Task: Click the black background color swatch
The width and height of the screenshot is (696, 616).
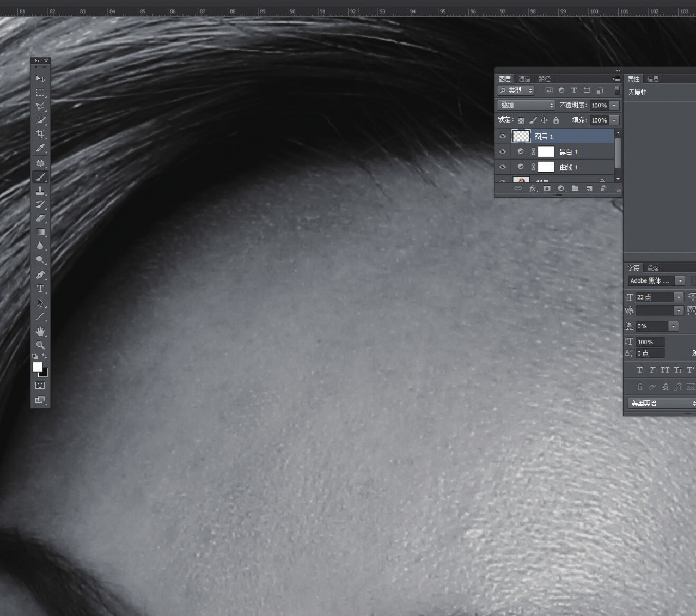Action: pos(45,374)
